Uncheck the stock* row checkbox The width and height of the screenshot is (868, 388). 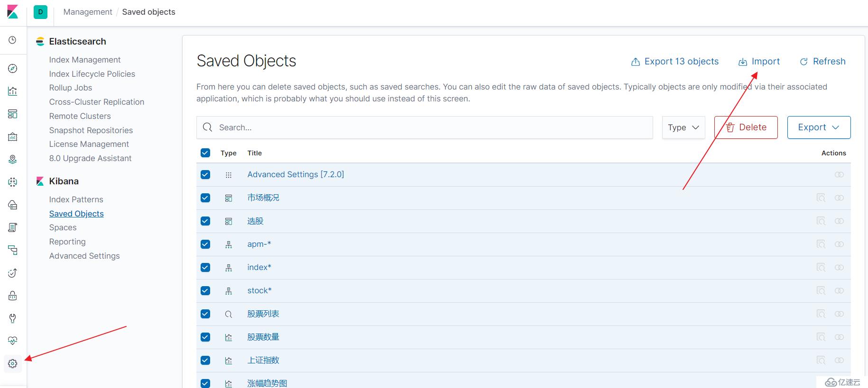tap(205, 290)
